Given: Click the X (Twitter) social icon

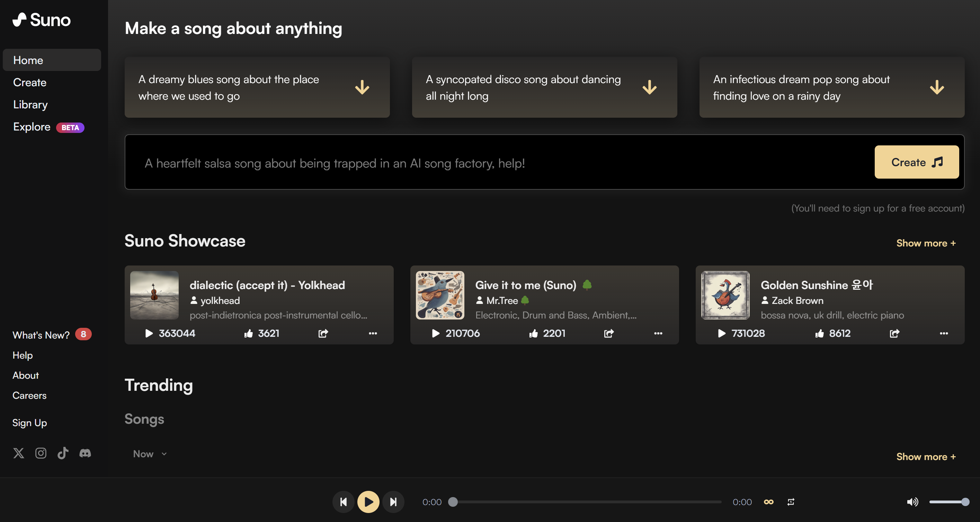Looking at the screenshot, I should [x=19, y=453].
